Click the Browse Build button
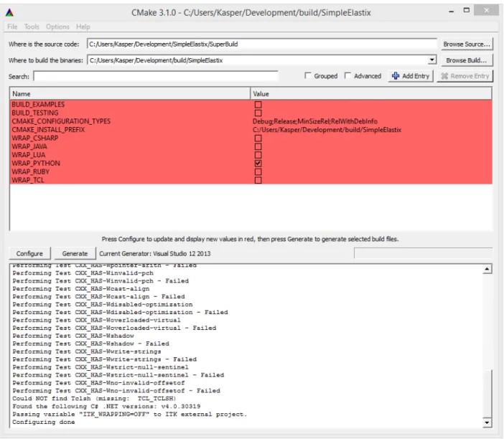The height and width of the screenshot is (439, 504). tap(467, 60)
